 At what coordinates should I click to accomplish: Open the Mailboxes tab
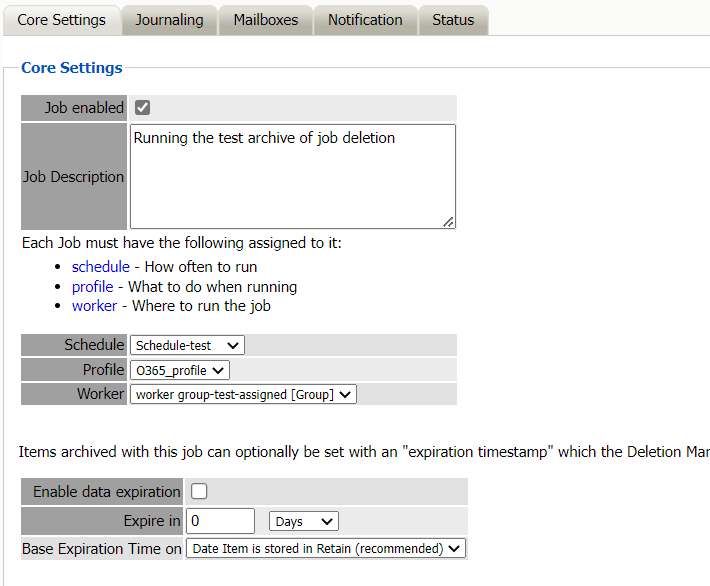click(265, 20)
